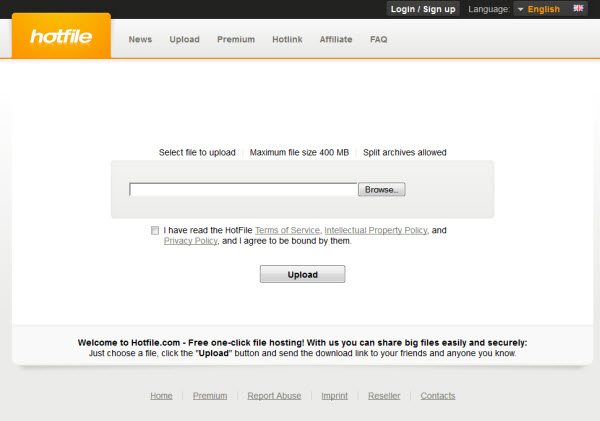Viewport: 600px width, 421px height.
Task: Go to the News menu item
Action: (x=140, y=39)
